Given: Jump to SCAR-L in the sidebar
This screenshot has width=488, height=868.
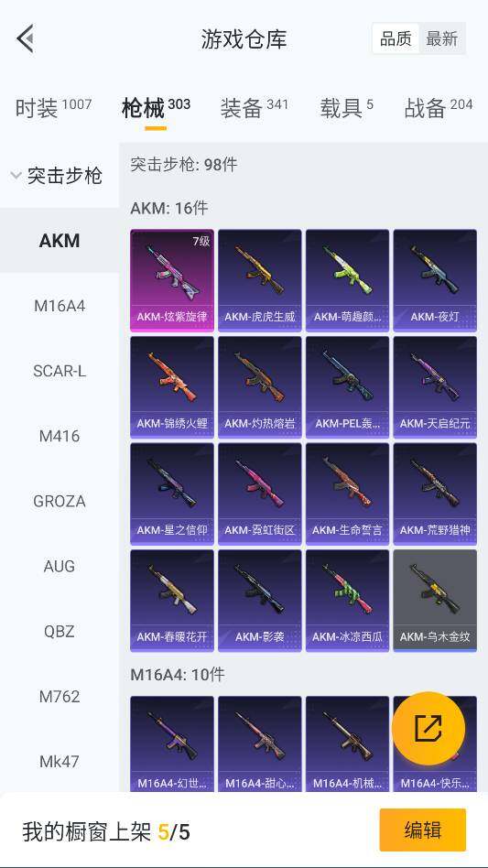Looking at the screenshot, I should (x=60, y=370).
